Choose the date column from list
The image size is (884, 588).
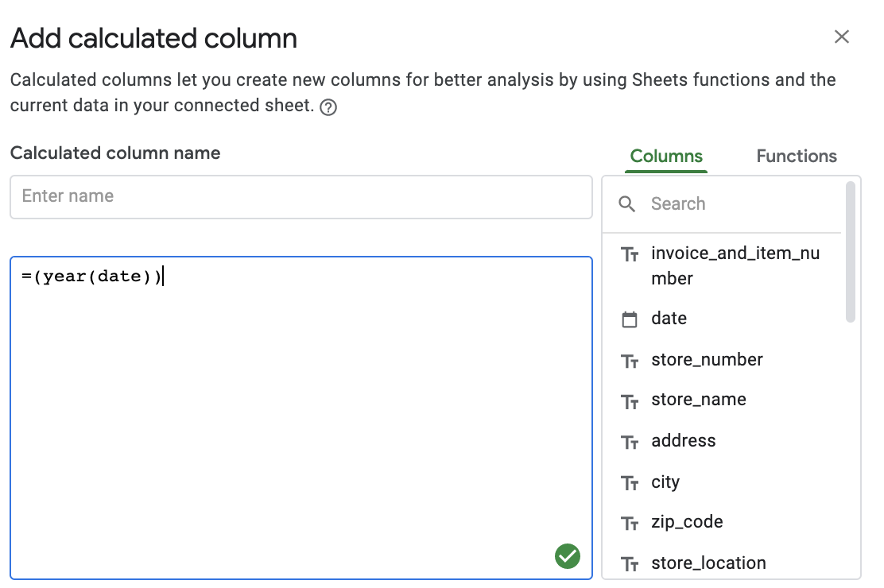(669, 319)
